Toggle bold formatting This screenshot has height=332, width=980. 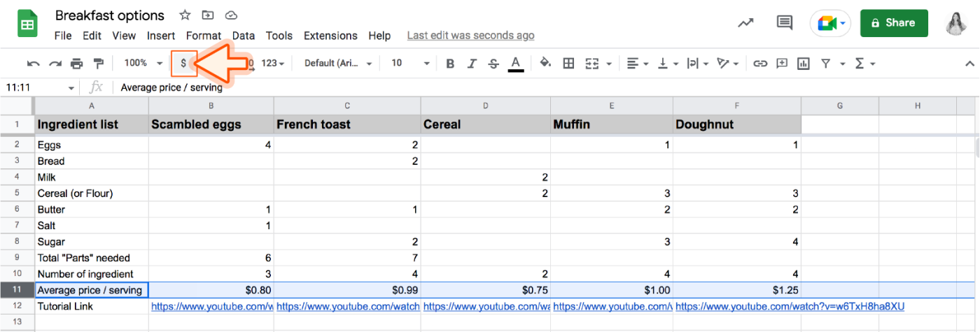tap(450, 64)
